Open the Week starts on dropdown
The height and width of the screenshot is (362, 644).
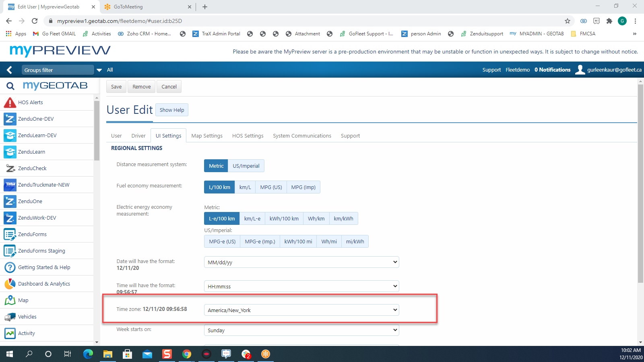(x=301, y=330)
